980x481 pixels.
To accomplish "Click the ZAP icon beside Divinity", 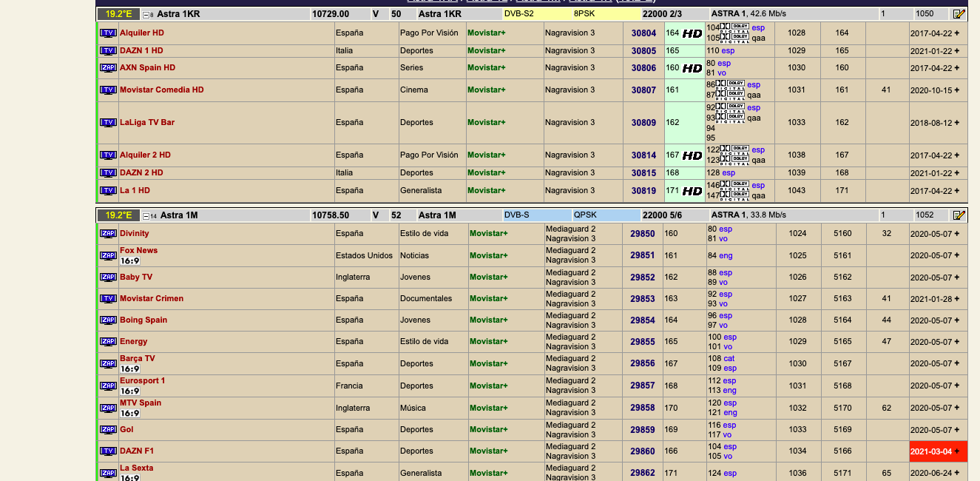I will (108, 233).
